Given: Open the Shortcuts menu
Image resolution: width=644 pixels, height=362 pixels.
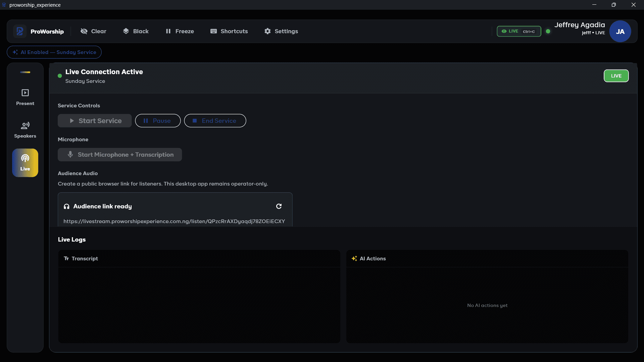Looking at the screenshot, I should tap(229, 31).
